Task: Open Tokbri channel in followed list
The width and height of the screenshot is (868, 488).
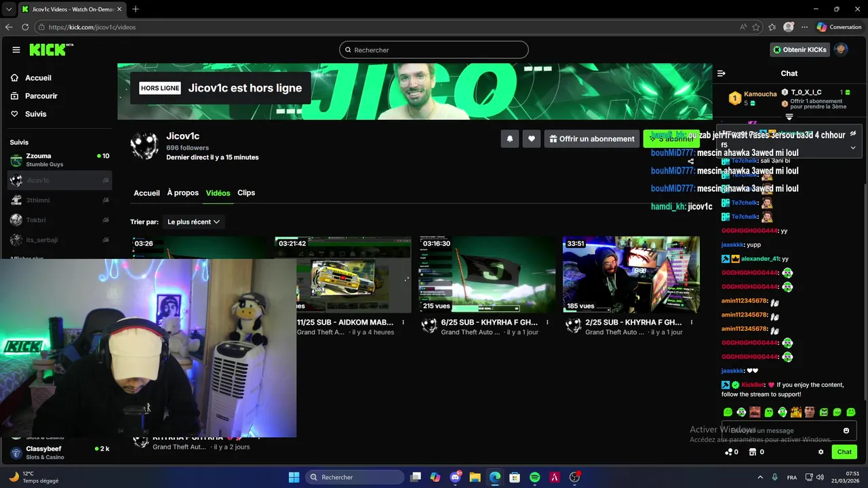Action: point(60,220)
